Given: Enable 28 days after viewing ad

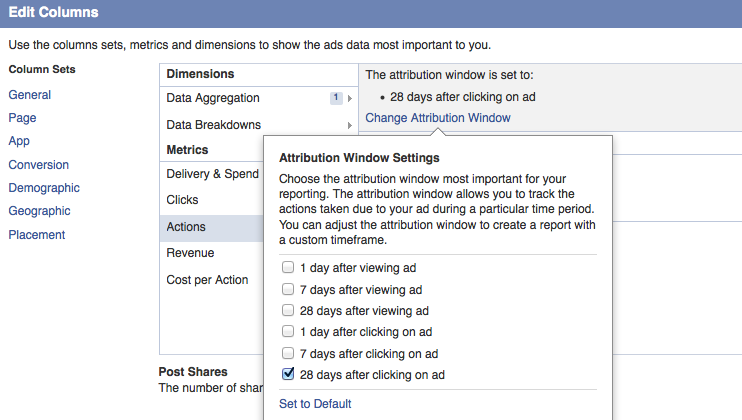Looking at the screenshot, I should tap(288, 310).
